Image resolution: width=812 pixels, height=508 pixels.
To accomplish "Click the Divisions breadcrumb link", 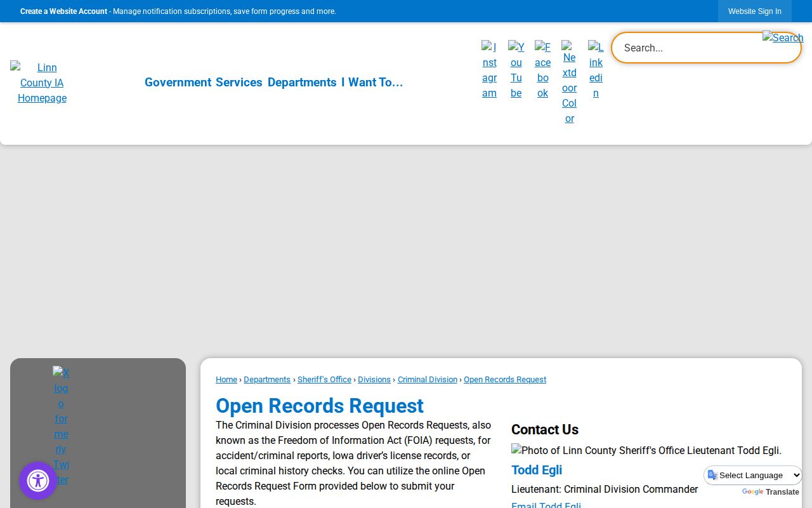I will [x=374, y=379].
